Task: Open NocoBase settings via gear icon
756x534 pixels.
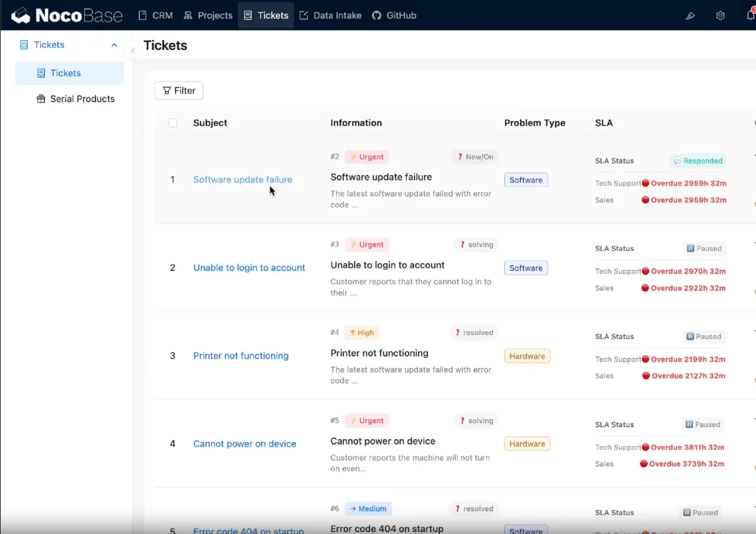Action: [720, 15]
